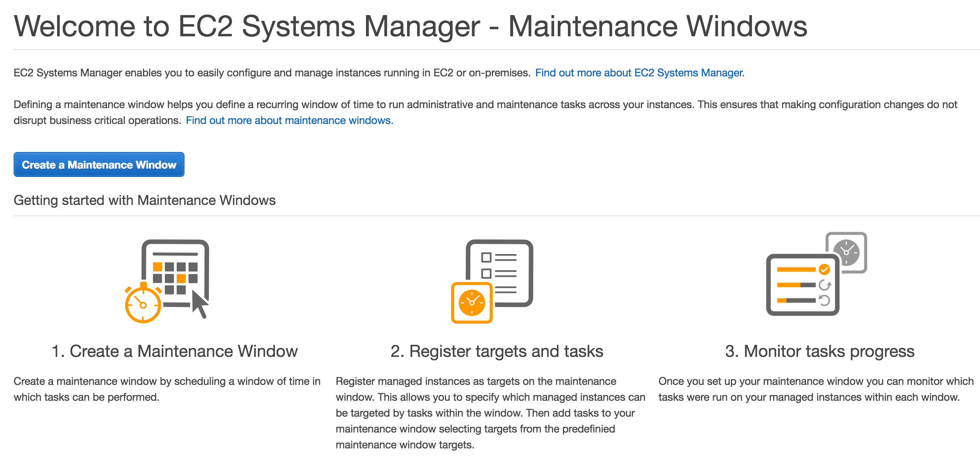Follow Find out more about maintenance windows link
This screenshot has width=980, height=462.
pos(289,120)
